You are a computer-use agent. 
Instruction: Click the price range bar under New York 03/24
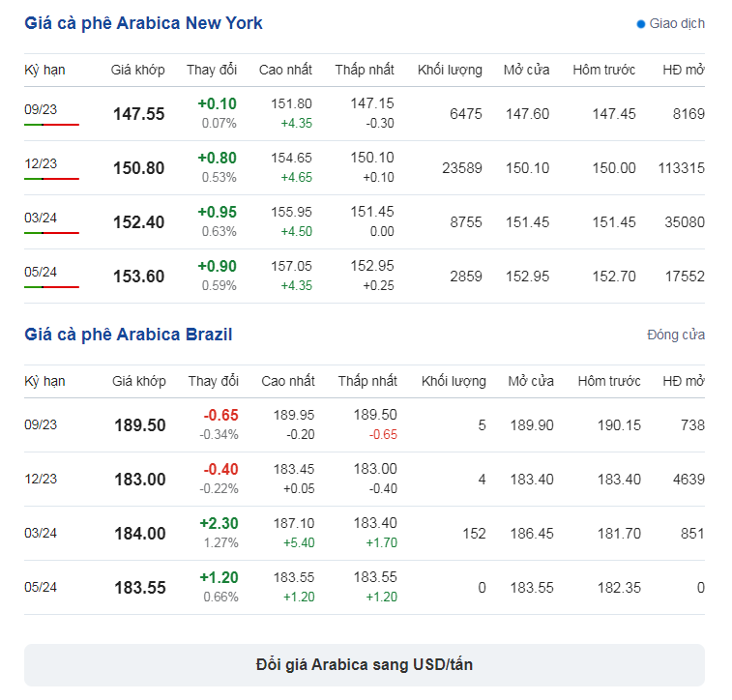(x=52, y=233)
